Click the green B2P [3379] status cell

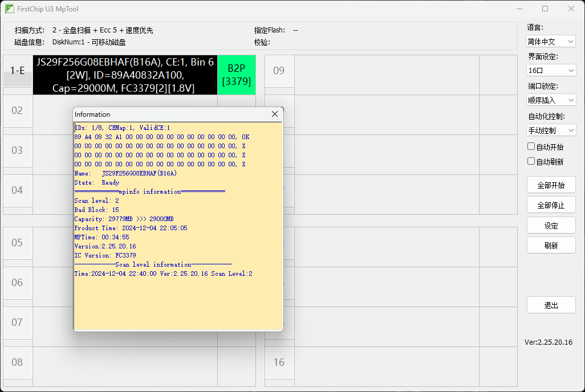click(x=236, y=75)
